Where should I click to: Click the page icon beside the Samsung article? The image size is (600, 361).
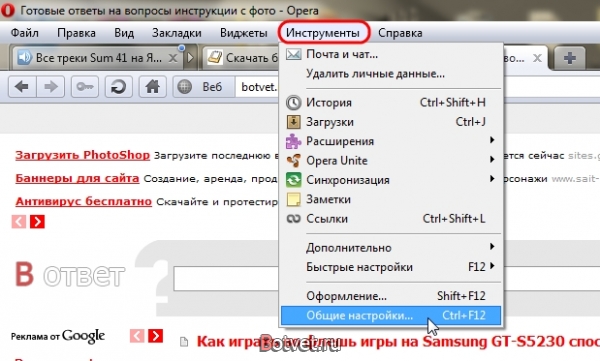184,341
